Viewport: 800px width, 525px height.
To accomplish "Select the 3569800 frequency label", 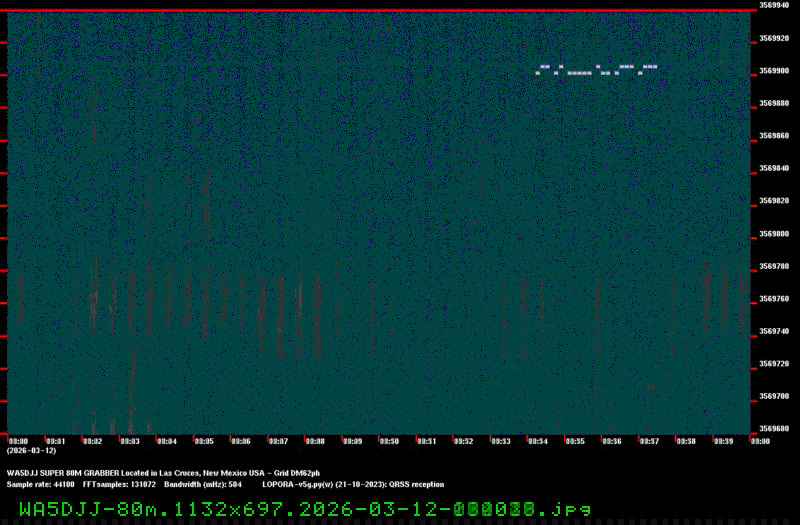I will coord(773,234).
